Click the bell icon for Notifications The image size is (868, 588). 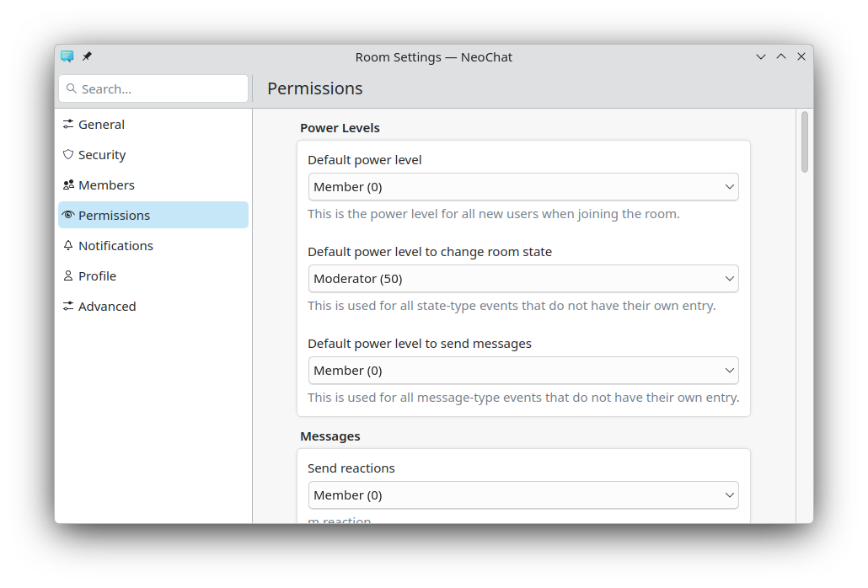click(68, 246)
